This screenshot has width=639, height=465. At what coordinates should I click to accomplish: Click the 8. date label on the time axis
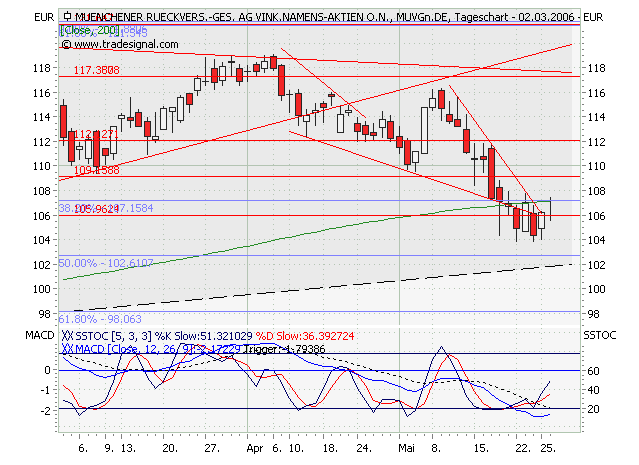point(436,448)
